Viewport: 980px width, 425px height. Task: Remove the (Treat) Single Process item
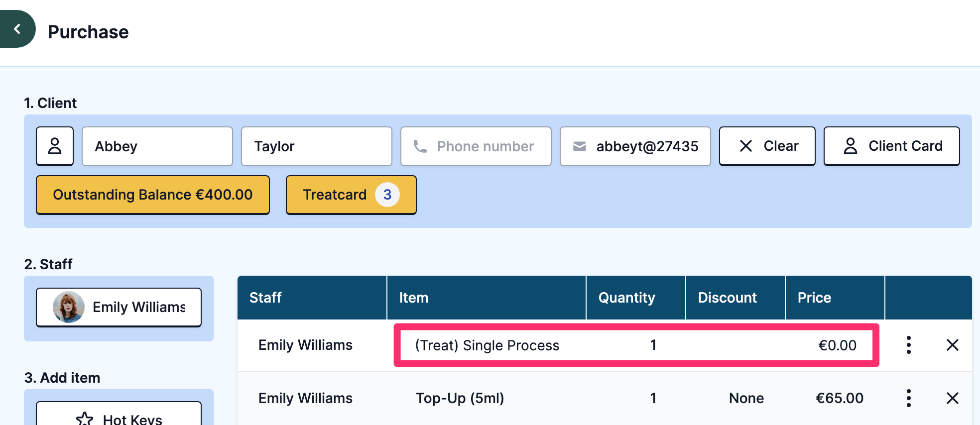pyautogui.click(x=952, y=345)
